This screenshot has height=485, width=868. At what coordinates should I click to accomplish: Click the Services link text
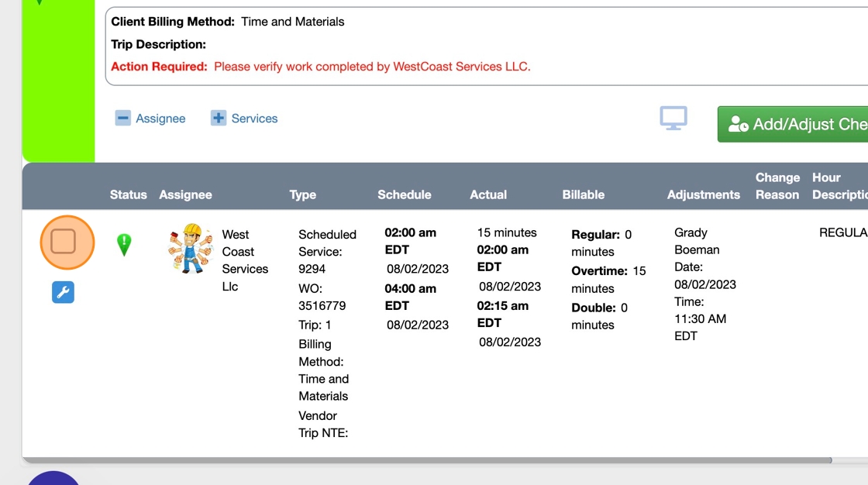pos(254,119)
